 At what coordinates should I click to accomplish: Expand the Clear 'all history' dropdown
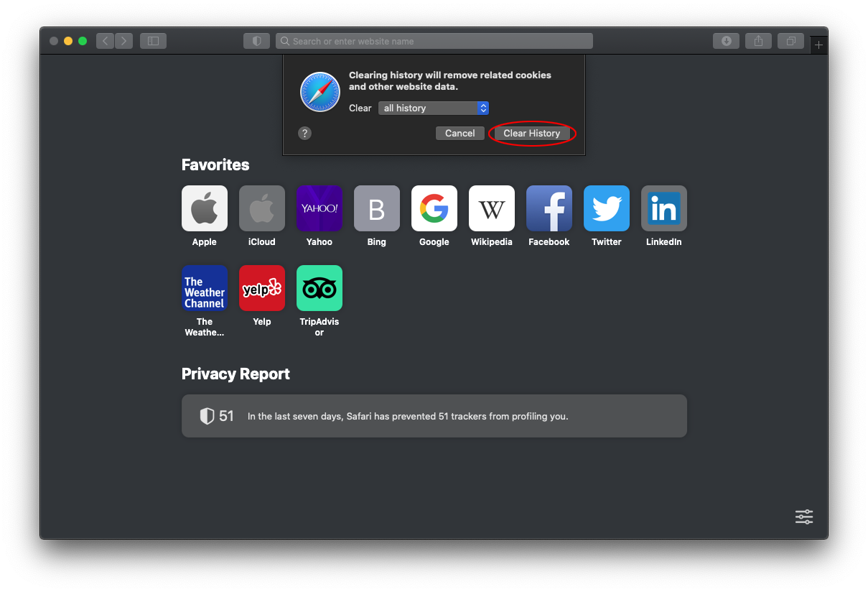(434, 108)
